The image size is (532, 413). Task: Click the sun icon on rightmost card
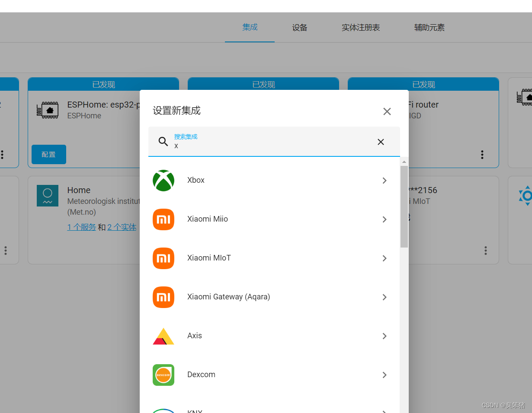coord(526,196)
